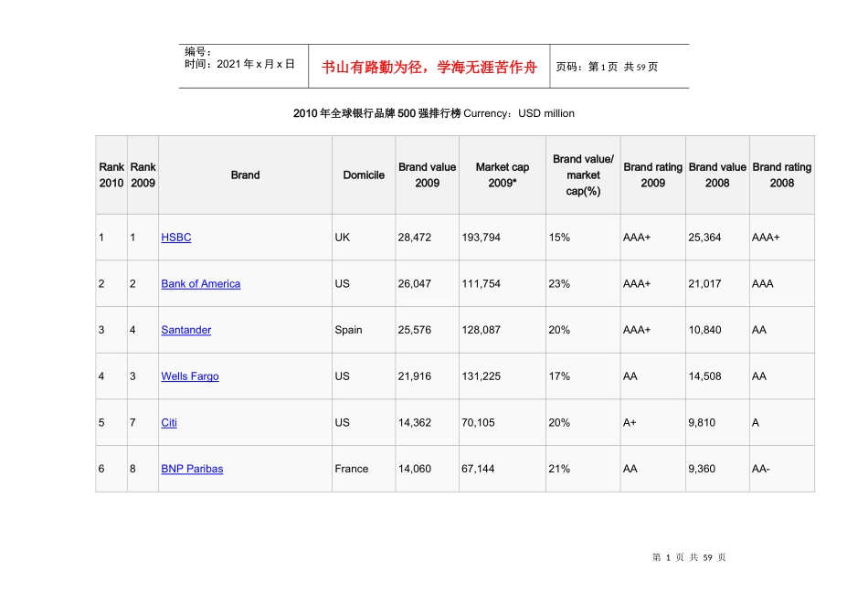
Task: Open the Wells Fargo link
Action: [x=190, y=376]
